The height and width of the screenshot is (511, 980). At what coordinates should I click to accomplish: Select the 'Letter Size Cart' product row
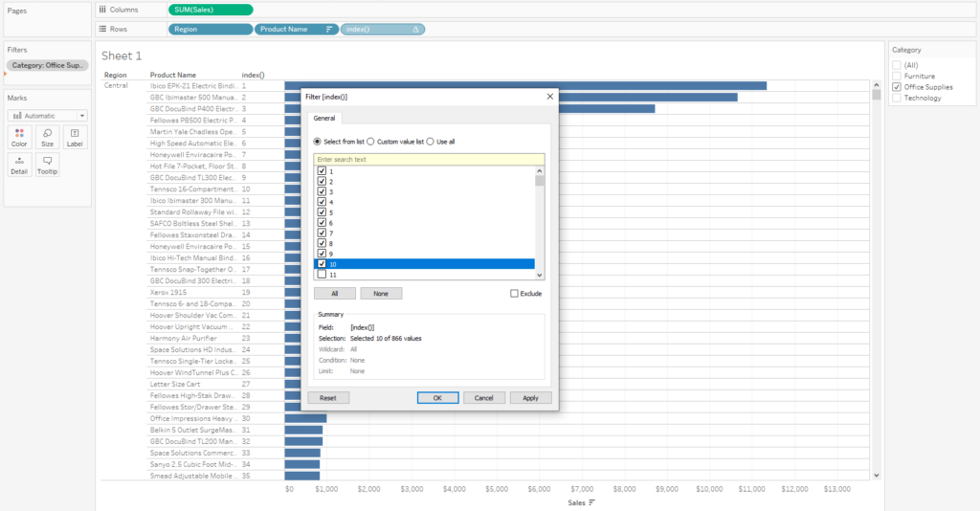coord(175,384)
